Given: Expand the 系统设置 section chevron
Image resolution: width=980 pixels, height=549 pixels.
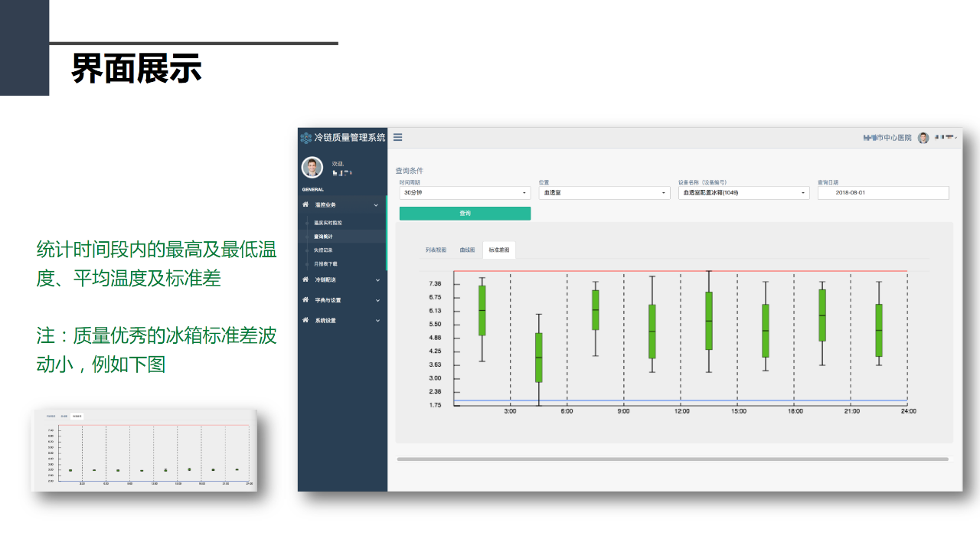Looking at the screenshot, I should coord(377,321).
